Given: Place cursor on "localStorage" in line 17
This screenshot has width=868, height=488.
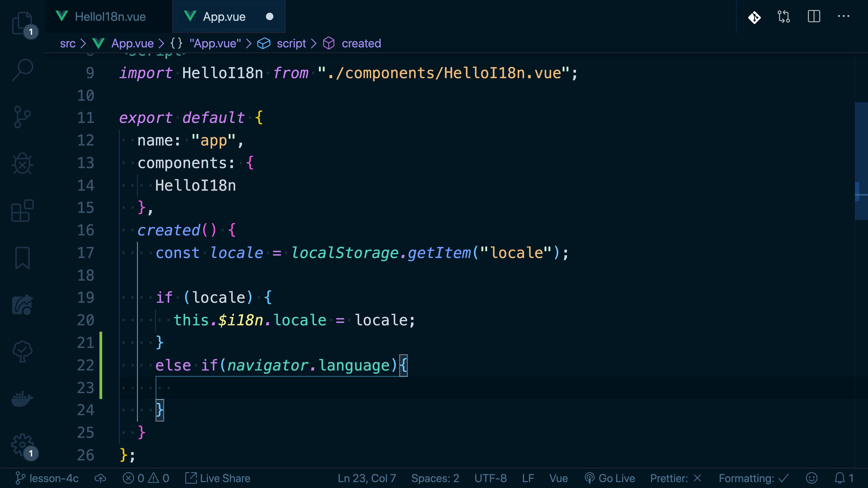Looking at the screenshot, I should (345, 253).
